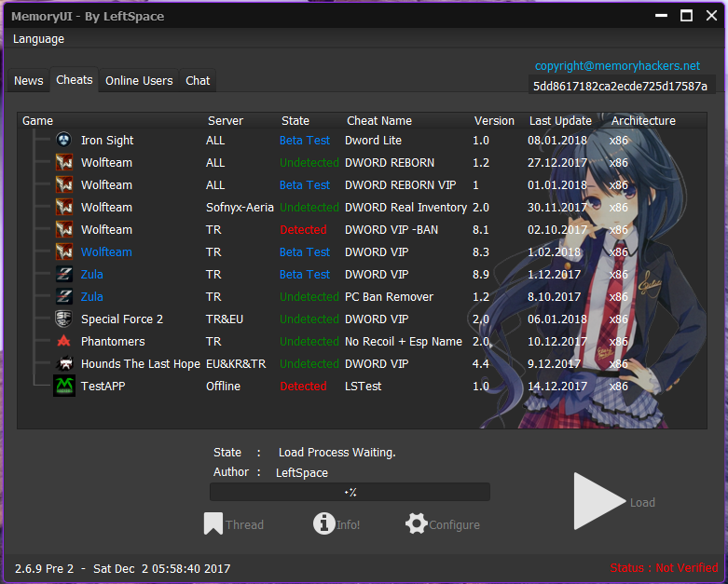Viewport: 728px width, 584px height.
Task: Click the Offline server cell
Action: click(x=223, y=386)
